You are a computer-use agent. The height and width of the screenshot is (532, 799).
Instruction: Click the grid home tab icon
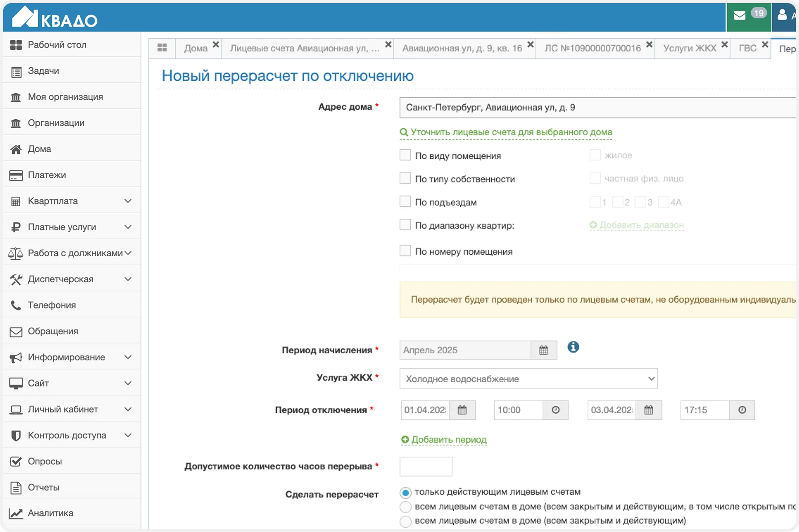tap(162, 48)
